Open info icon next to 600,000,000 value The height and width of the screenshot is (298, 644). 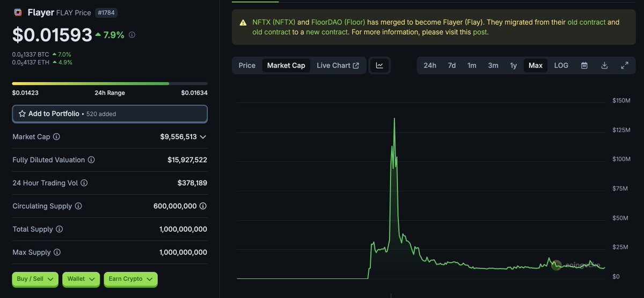click(x=203, y=206)
